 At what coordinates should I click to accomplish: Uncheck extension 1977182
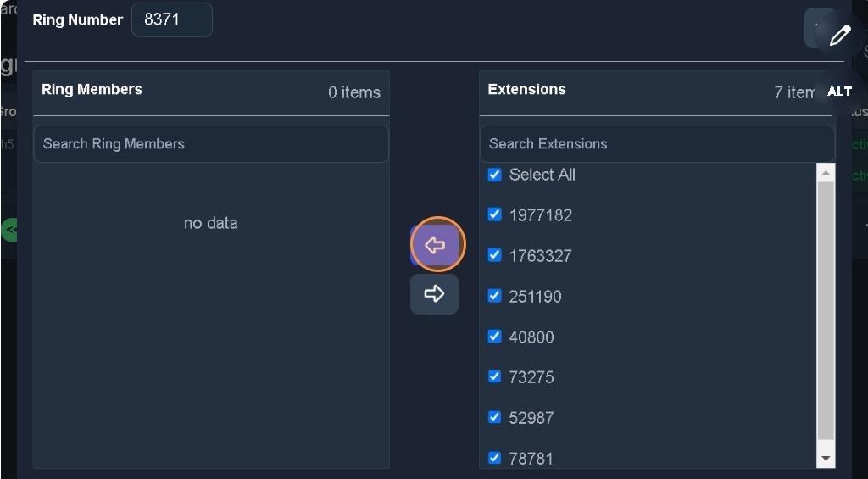[495, 214]
